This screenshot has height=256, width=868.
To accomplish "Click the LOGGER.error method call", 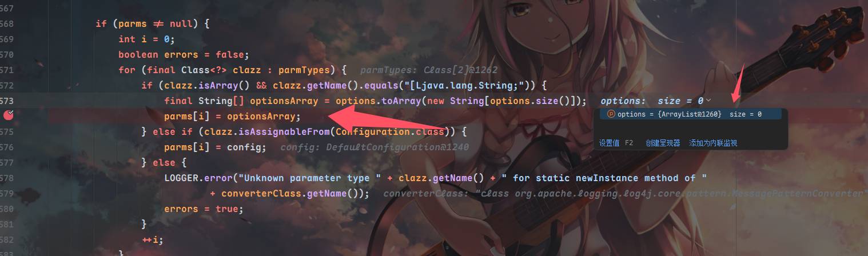I will click(198, 178).
